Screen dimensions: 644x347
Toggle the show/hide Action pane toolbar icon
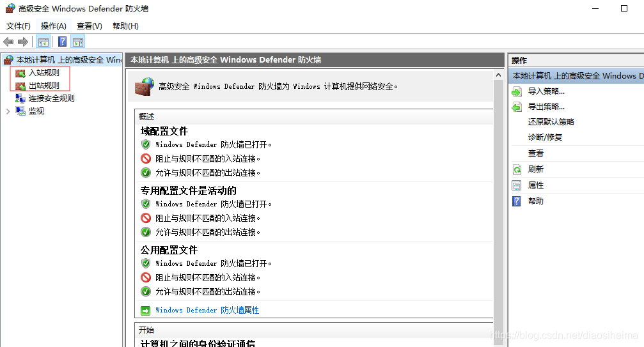click(x=78, y=42)
